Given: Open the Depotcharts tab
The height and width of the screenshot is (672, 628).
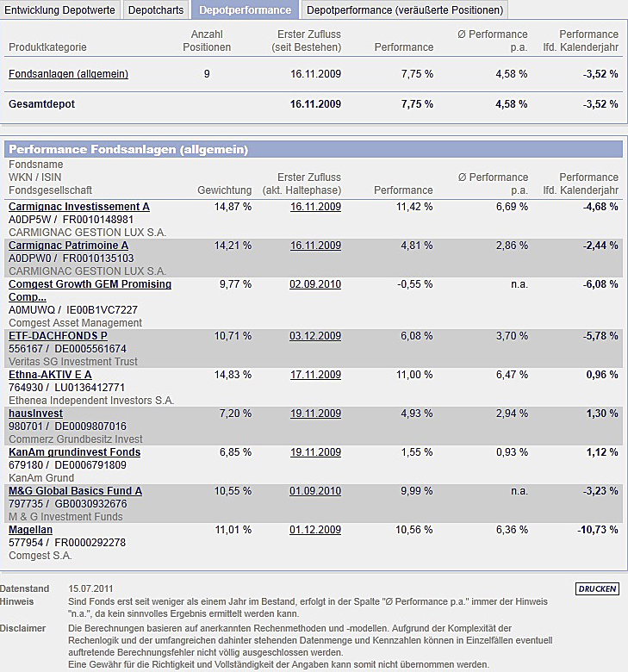Looking at the screenshot, I should click(156, 9).
